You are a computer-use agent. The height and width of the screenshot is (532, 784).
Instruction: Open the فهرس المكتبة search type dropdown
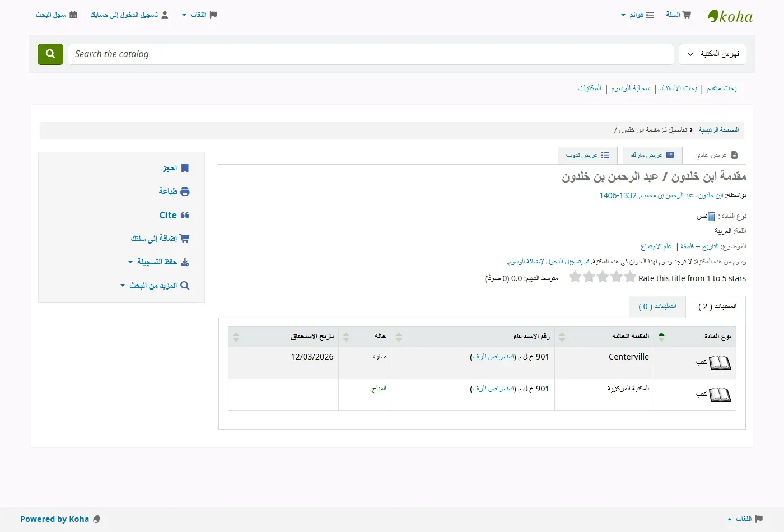tap(712, 54)
